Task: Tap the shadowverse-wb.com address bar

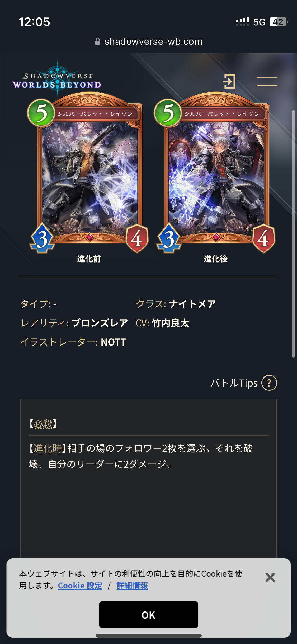Action: point(149,42)
